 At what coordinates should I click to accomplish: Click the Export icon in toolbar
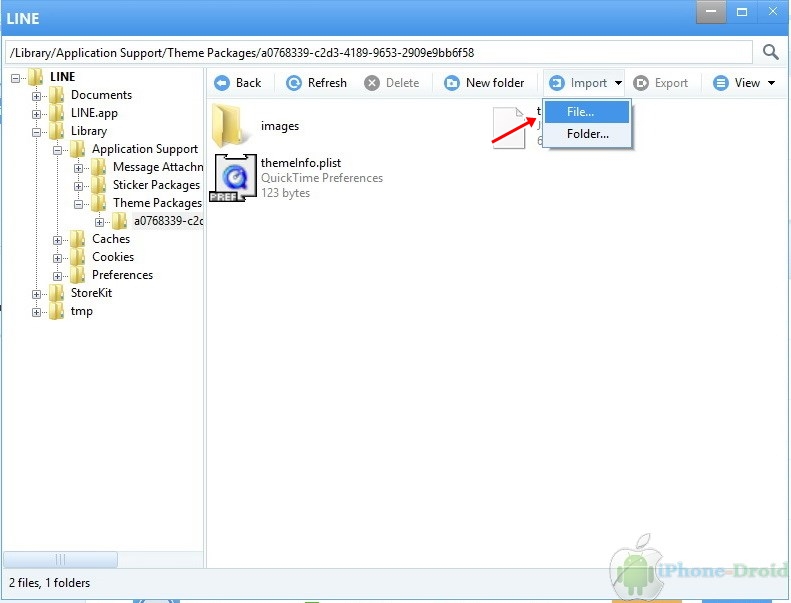(x=641, y=83)
